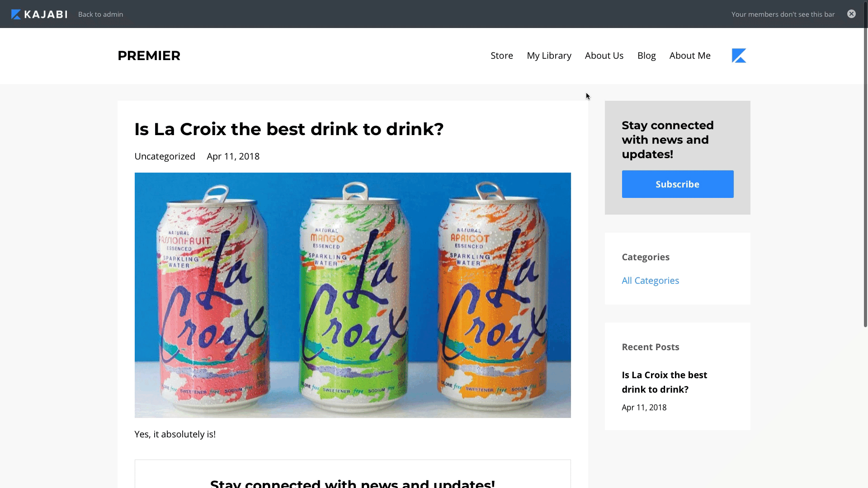The height and width of the screenshot is (488, 868).
Task: Click the 'Your members don't see this bar' notice
Action: pyautogui.click(x=783, y=14)
